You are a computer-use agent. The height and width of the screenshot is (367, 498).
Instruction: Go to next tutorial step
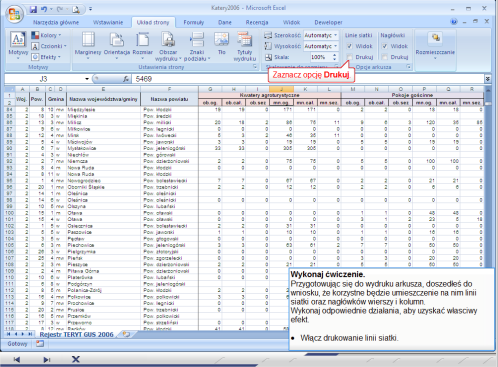point(47,359)
